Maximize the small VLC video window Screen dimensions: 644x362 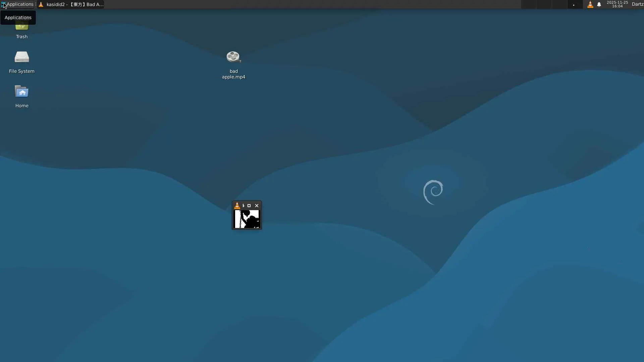click(249, 206)
